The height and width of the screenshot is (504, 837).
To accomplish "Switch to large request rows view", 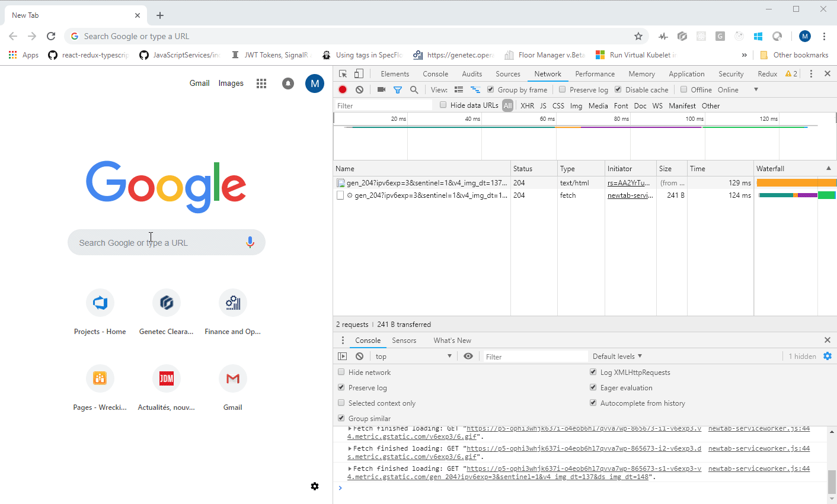I will coord(458,89).
